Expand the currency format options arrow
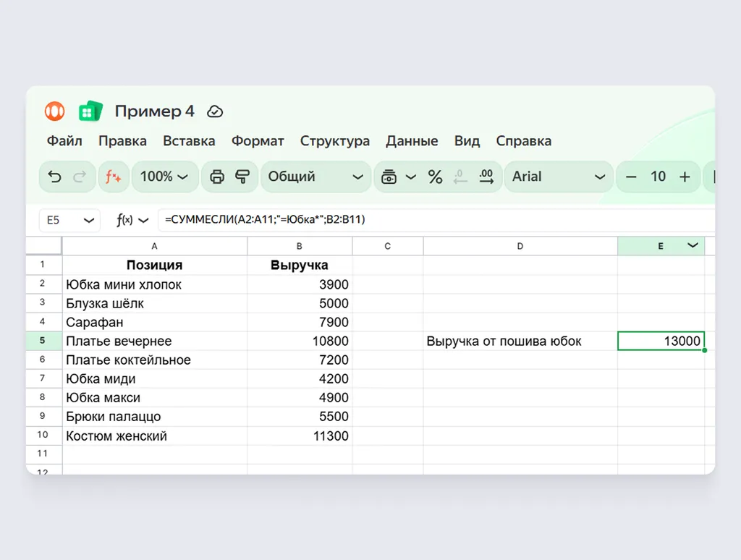This screenshot has width=741, height=560. click(411, 177)
